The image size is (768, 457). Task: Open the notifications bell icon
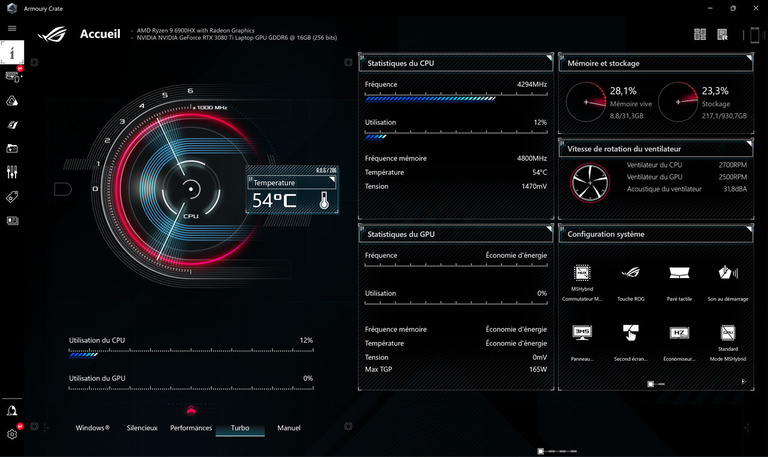pos(12,410)
